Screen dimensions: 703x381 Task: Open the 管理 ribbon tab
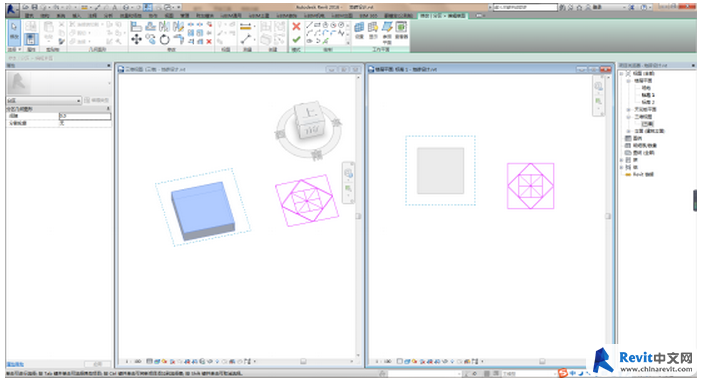[185, 16]
